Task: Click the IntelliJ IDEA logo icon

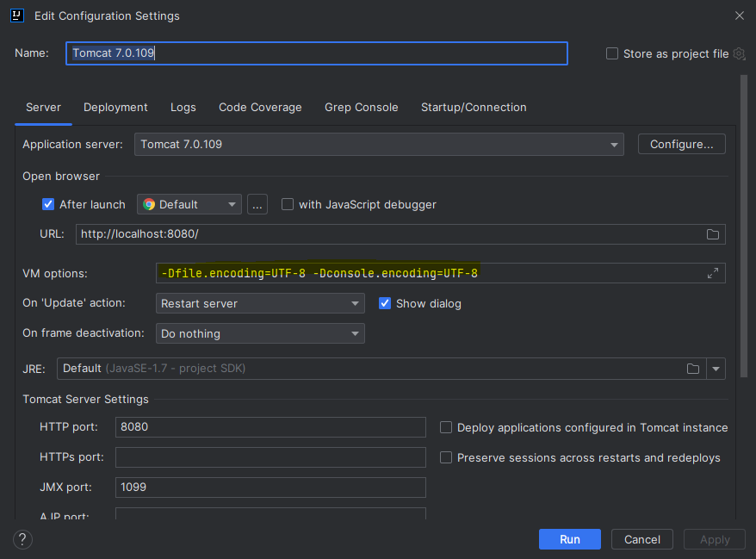Action: pos(17,16)
